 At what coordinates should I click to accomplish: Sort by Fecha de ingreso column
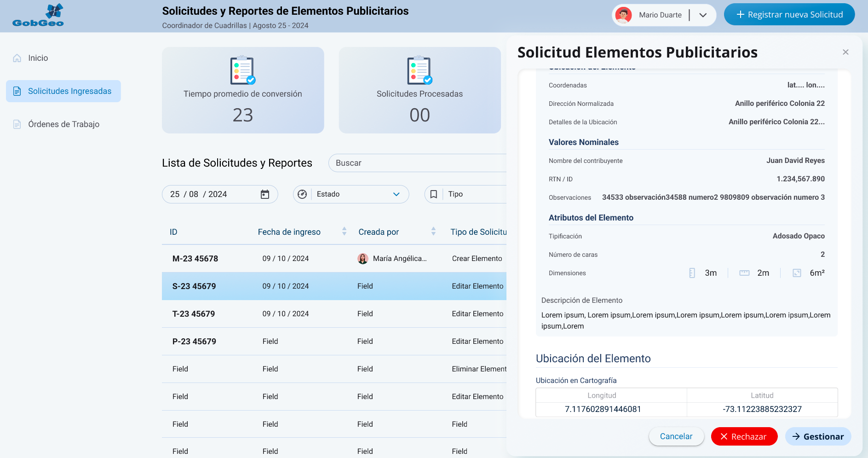tap(344, 232)
